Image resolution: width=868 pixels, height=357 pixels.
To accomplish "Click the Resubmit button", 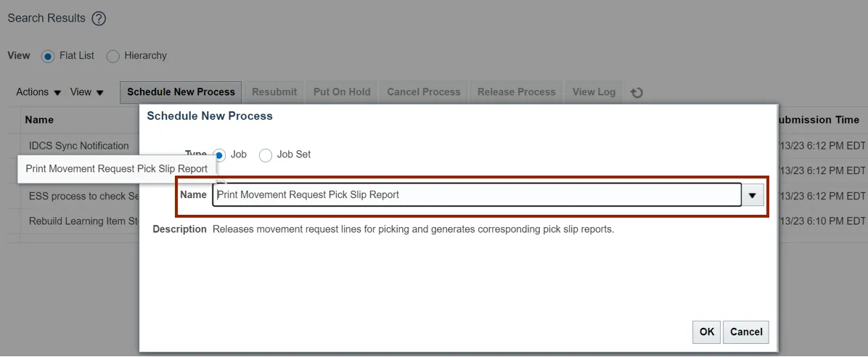I will click(274, 92).
